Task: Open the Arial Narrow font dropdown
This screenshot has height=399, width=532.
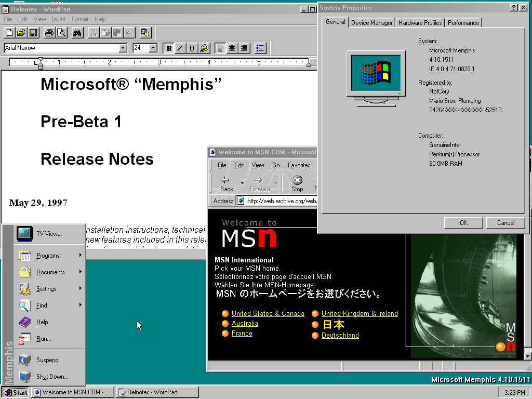Action: tap(123, 48)
